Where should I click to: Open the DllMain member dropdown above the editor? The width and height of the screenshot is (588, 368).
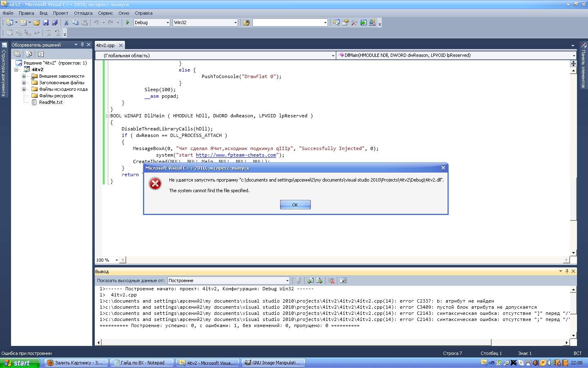pos(574,56)
